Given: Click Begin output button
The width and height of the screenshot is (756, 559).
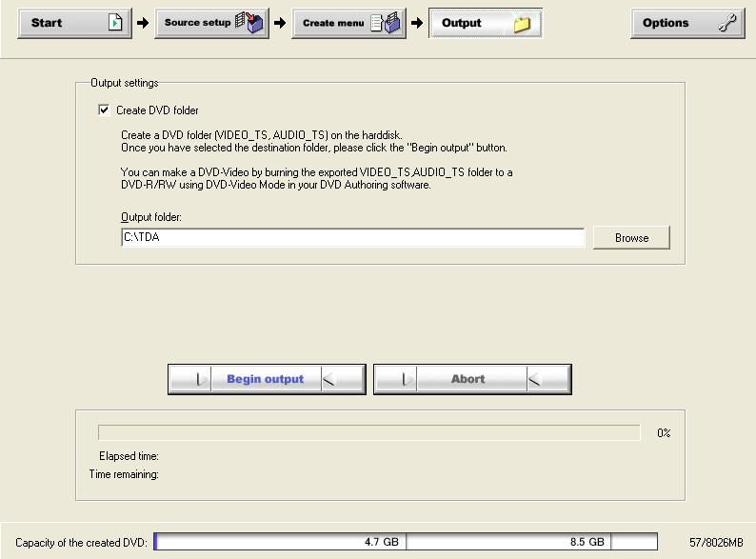Looking at the screenshot, I should pyautogui.click(x=267, y=379).
